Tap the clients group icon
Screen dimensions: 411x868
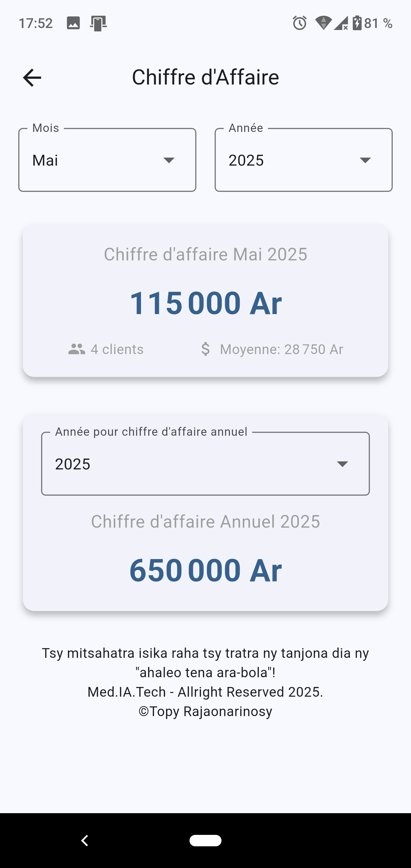click(x=76, y=349)
